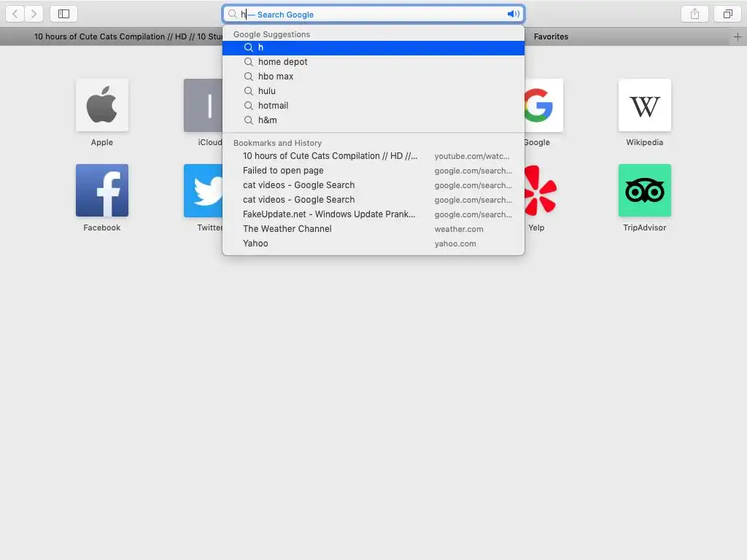Switch to the 10 hours of Cute Cats tab
Image resolution: width=747 pixels, height=560 pixels.
128,36
